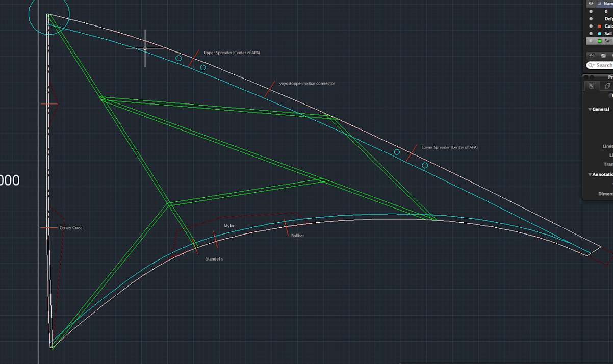The width and height of the screenshot is (613, 364).
Task: Click the new layer icon below the layer list
Action: coord(592,55)
